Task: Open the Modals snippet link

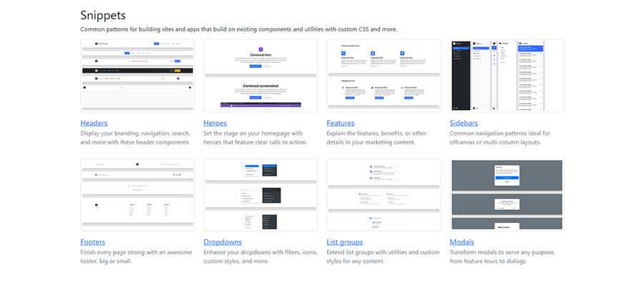Action: [462, 242]
